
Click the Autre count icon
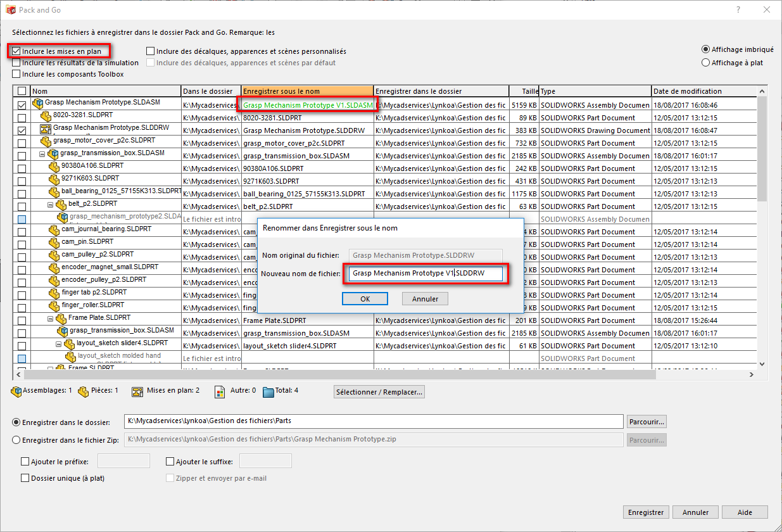[x=220, y=391]
